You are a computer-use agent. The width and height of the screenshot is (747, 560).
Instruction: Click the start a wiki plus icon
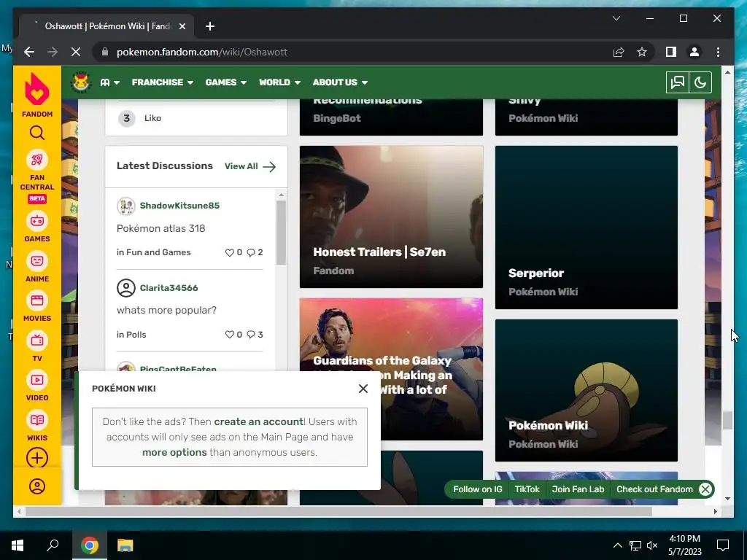(37, 458)
